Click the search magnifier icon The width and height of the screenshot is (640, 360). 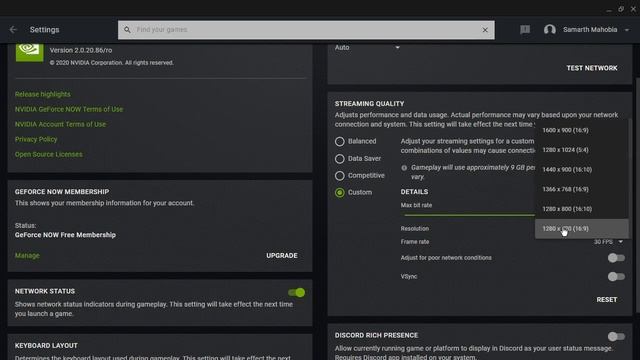[127, 30]
